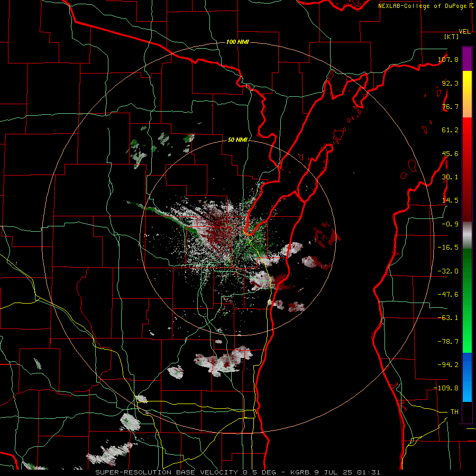Viewport: 476px width, 476px height.
Task: Click the -109.8 value on the velocity scale
Action: point(446,388)
